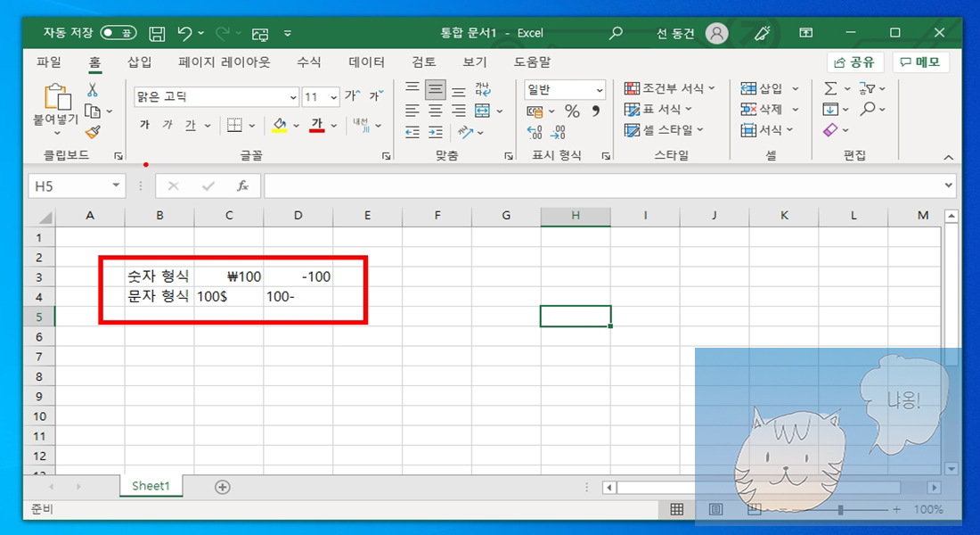Viewport: 980px width, 535px height.
Task: Toggle top vertical alignment
Action: pos(412,89)
